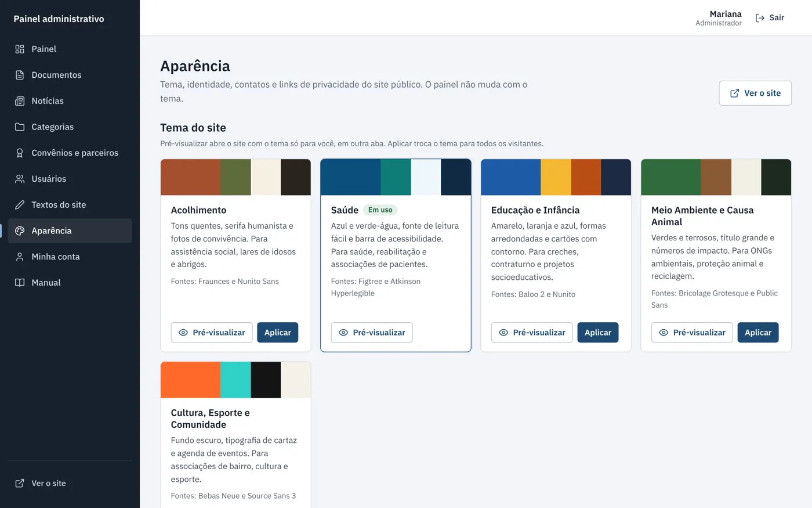Viewport: 812px width, 508px height.
Task: Click the Documentos file icon in the sidebar
Action: point(20,75)
